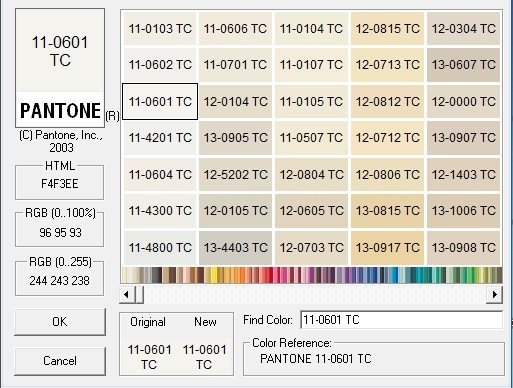
Task: Choose the 12-0000 TC swatch
Action: click(x=464, y=101)
